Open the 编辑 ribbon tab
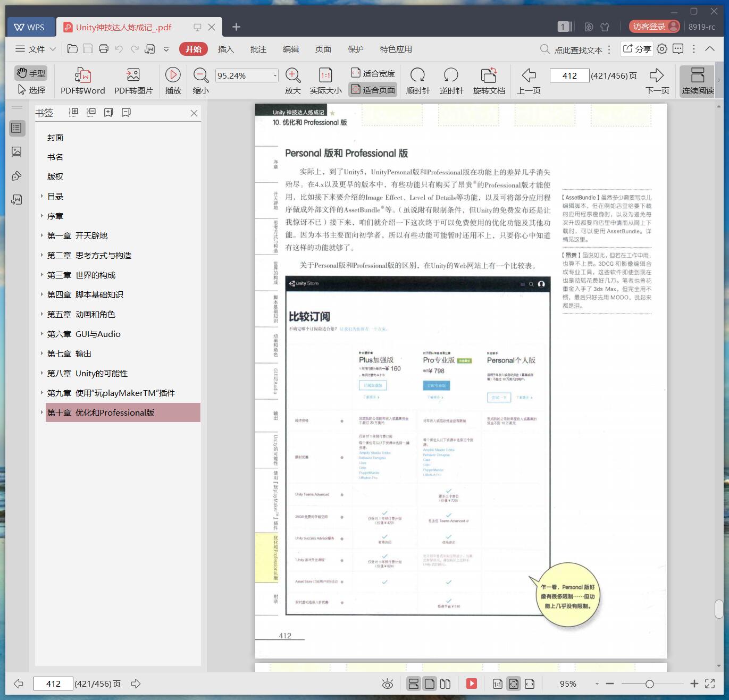The height and width of the screenshot is (700, 729). tap(290, 49)
